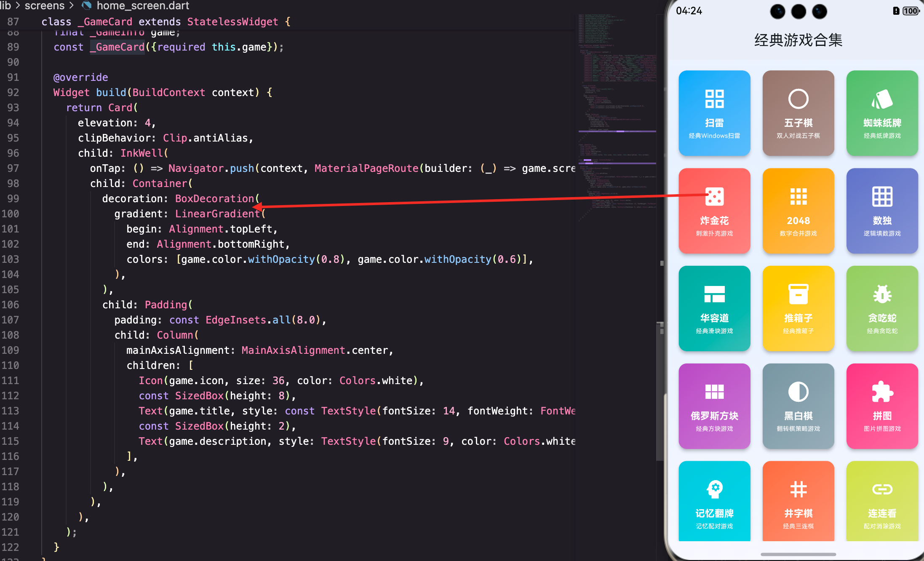Open the 扫雷 minesweeper game icon
Screen dimensions: 924x561
[x=714, y=99]
